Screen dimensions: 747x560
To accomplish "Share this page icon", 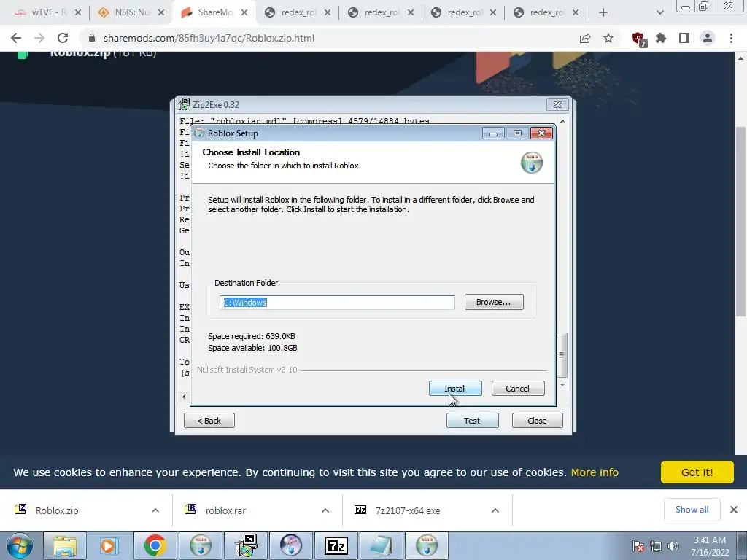I will pos(585,38).
